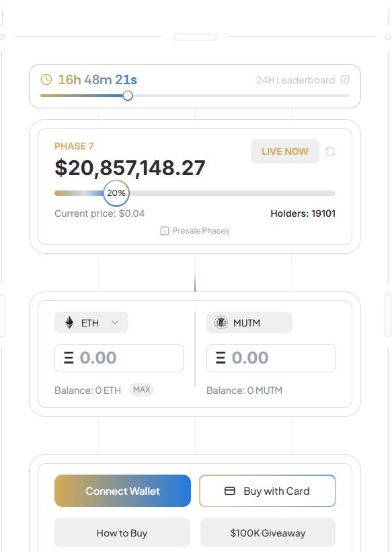The height and width of the screenshot is (552, 392).
Task: Click the info icon beside Presale Phases
Action: pyautogui.click(x=165, y=231)
